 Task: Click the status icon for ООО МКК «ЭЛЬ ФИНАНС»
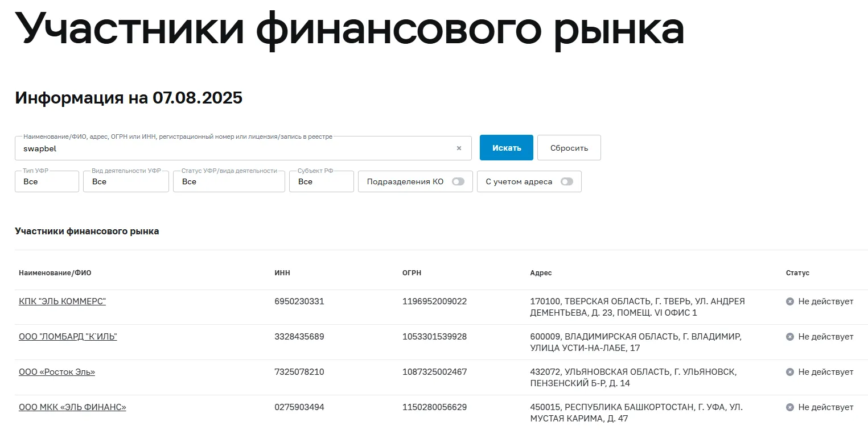(790, 407)
